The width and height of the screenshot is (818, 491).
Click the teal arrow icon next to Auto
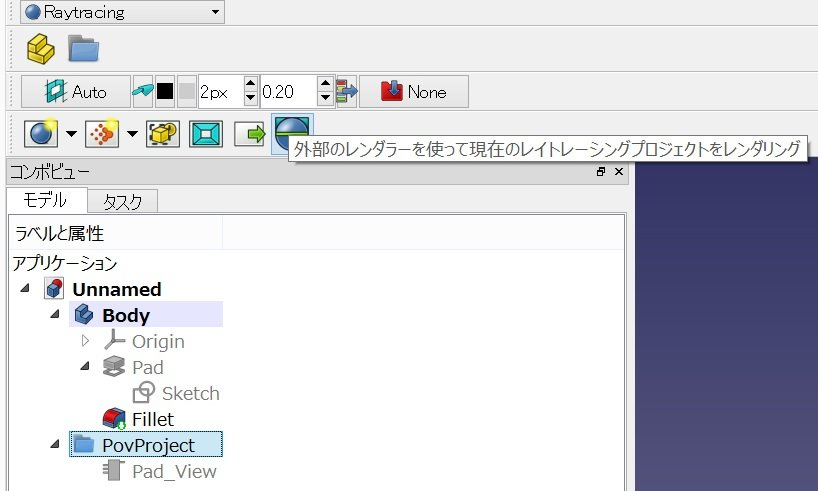(x=142, y=92)
